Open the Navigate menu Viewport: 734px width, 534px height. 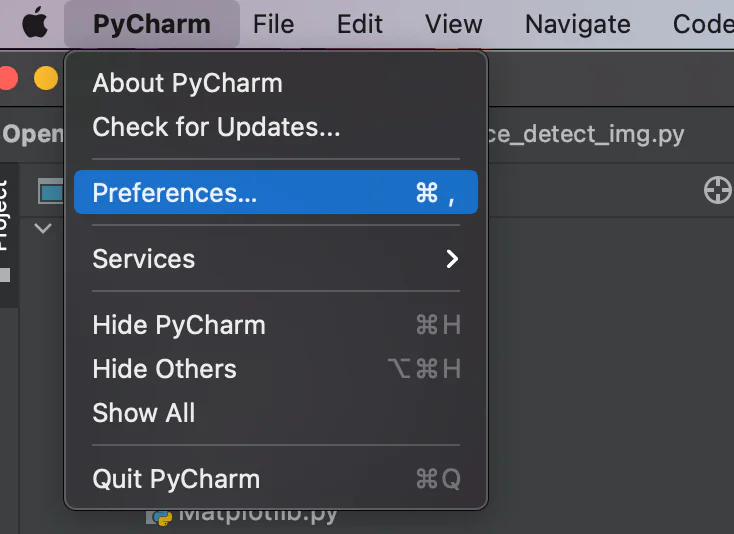click(x=577, y=24)
